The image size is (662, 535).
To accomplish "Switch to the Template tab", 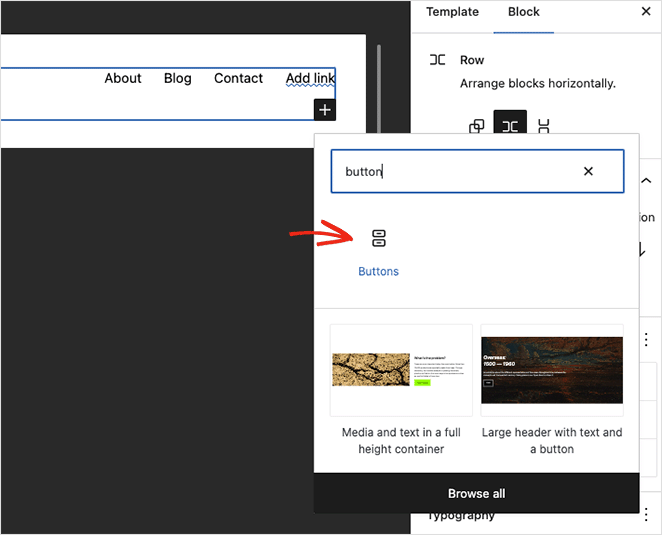I will 452,12.
